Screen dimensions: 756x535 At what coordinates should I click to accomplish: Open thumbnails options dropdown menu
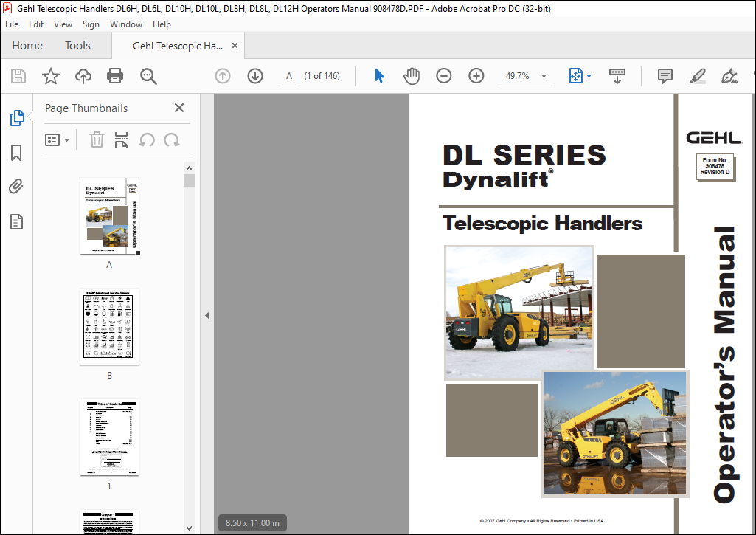click(57, 140)
